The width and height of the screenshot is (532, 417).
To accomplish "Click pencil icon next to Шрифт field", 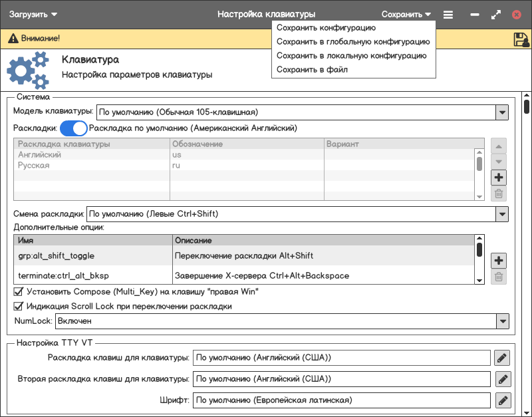I will (502, 400).
